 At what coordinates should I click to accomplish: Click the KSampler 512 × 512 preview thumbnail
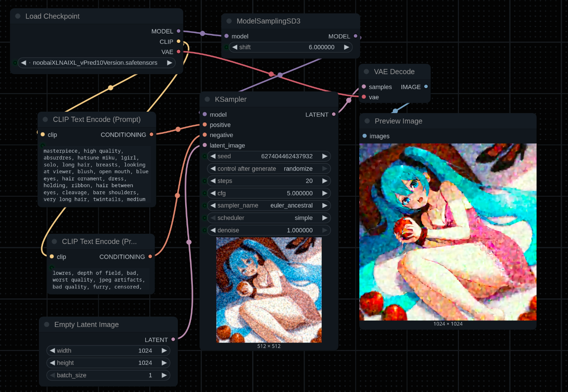click(269, 290)
